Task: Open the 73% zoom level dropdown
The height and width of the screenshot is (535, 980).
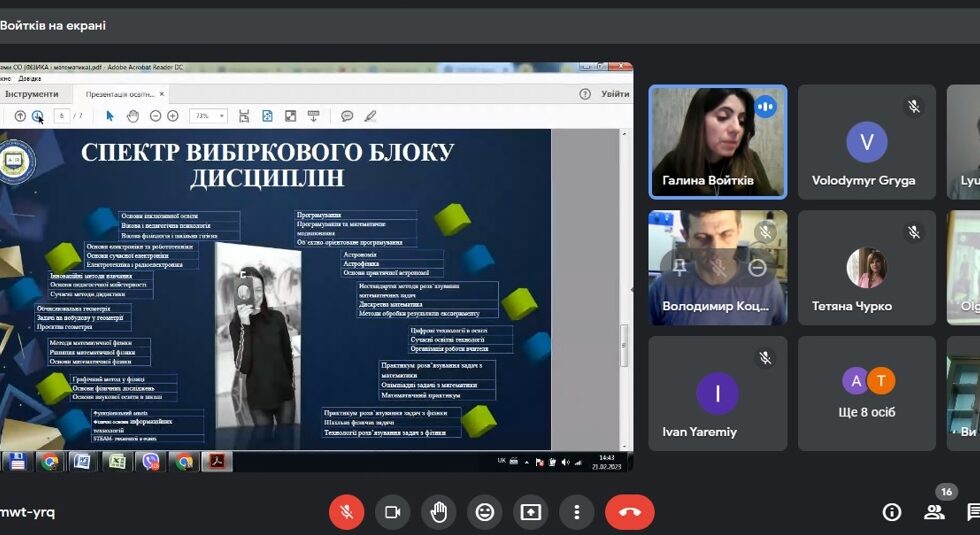Action: (x=209, y=116)
